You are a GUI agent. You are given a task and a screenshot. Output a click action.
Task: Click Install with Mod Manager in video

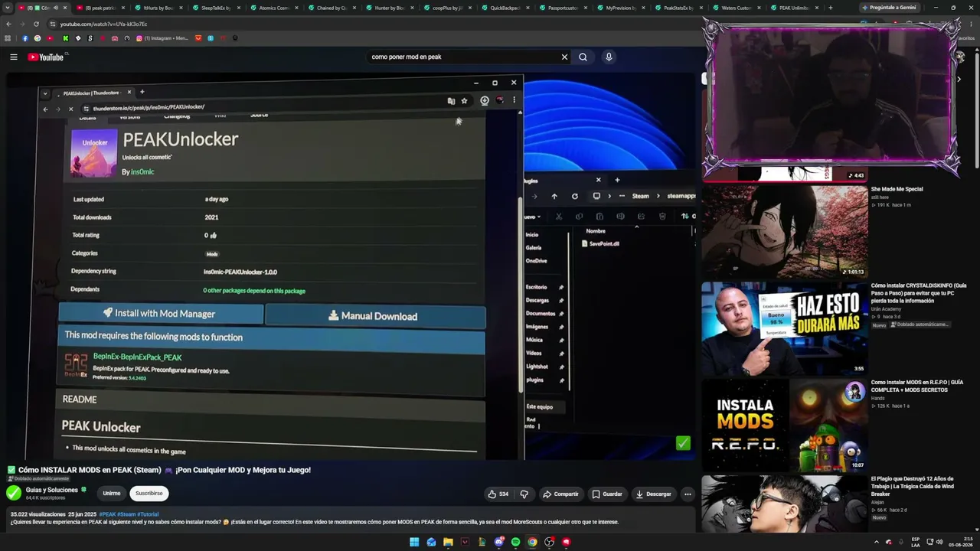tap(161, 313)
